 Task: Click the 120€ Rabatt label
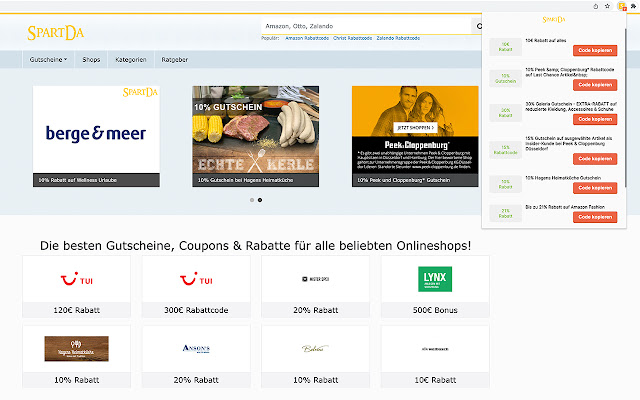76,310
